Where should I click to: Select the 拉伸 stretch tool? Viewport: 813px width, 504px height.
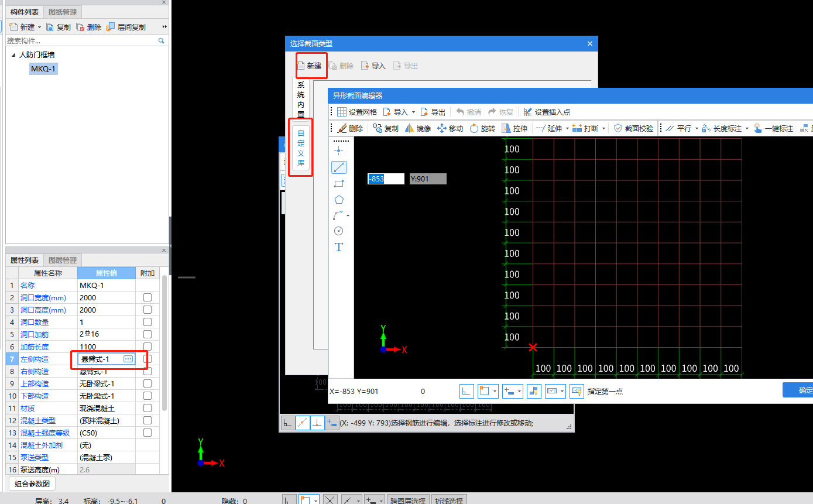514,128
